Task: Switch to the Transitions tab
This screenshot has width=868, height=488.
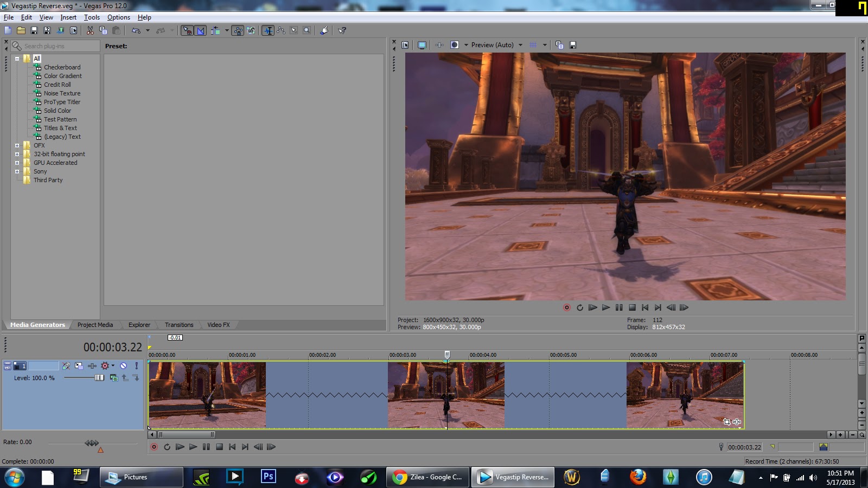Action: 179,325
